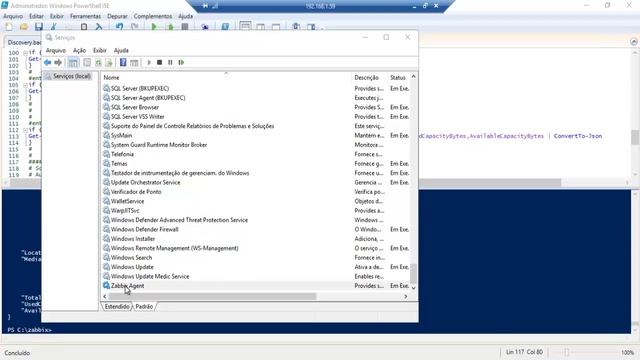This screenshot has width=640, height=360.
Task: Show script pane on top layout
Action: tap(245, 27)
